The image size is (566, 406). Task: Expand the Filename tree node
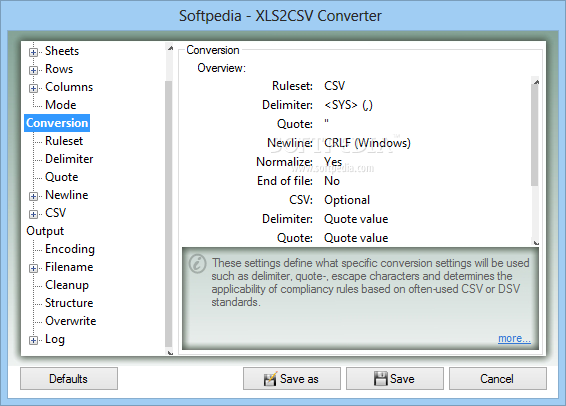(33, 269)
